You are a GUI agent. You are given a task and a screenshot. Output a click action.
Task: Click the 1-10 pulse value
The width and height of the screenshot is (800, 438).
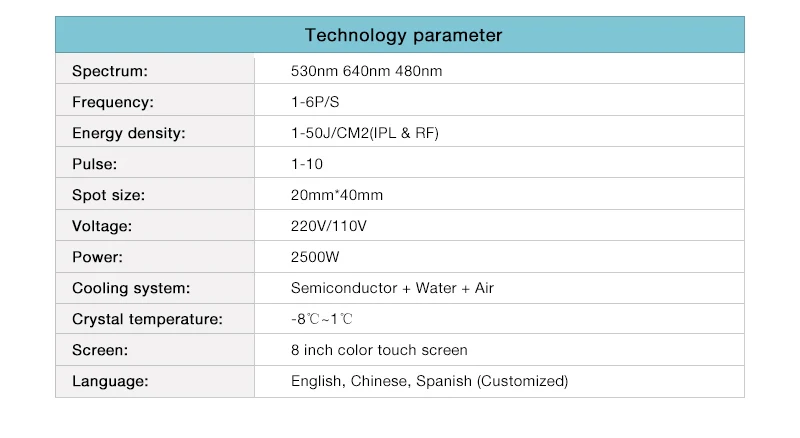click(307, 164)
